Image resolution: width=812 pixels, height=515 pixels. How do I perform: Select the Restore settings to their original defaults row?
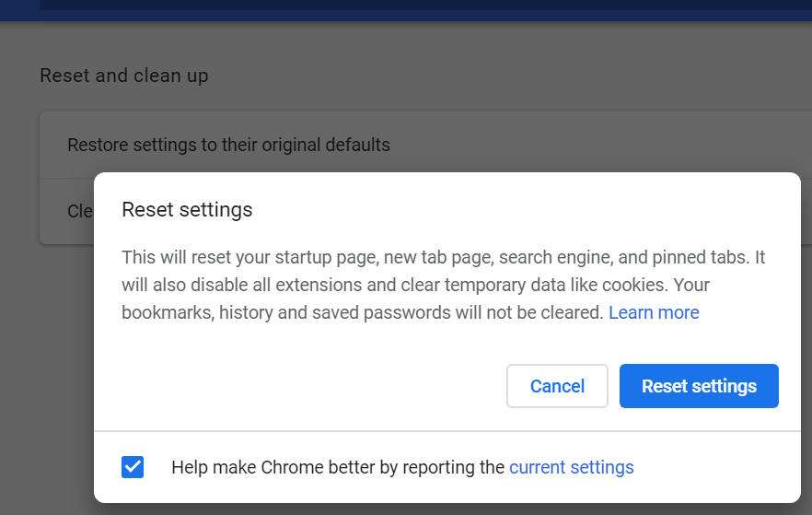tap(425, 145)
